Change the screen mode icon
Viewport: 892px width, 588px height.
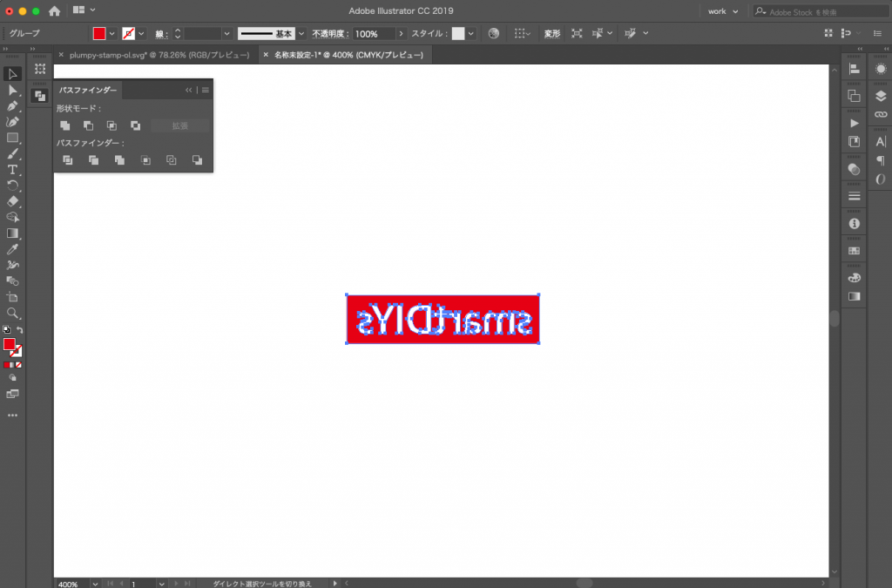point(12,394)
